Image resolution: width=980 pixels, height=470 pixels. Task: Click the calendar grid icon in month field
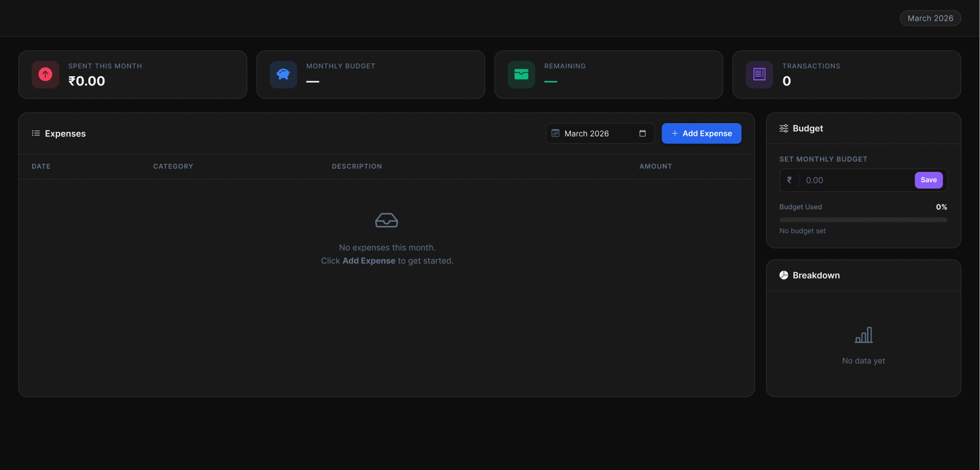pos(555,133)
